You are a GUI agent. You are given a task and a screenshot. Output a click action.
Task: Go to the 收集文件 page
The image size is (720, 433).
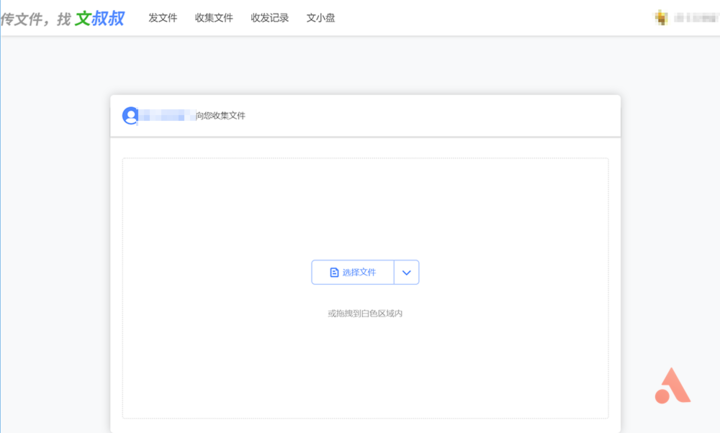pos(214,18)
